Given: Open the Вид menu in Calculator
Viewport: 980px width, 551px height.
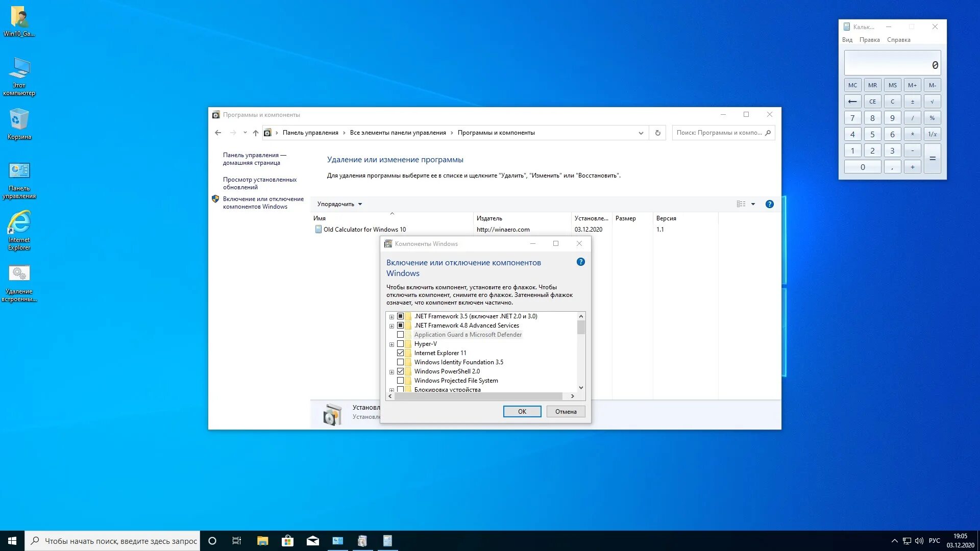Looking at the screenshot, I should coord(847,39).
